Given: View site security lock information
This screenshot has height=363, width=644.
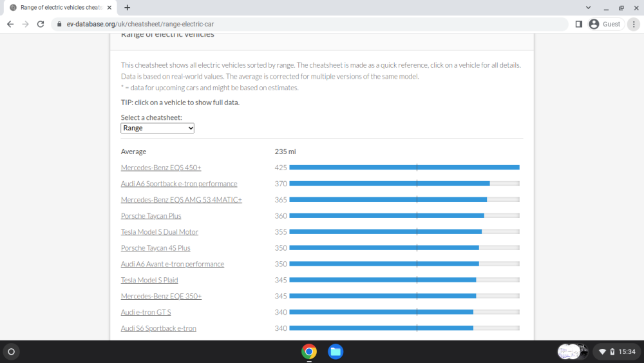Looking at the screenshot, I should coord(59,25).
